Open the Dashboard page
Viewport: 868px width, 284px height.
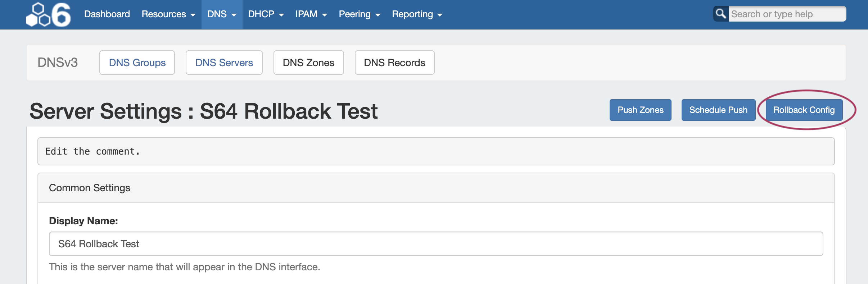107,14
